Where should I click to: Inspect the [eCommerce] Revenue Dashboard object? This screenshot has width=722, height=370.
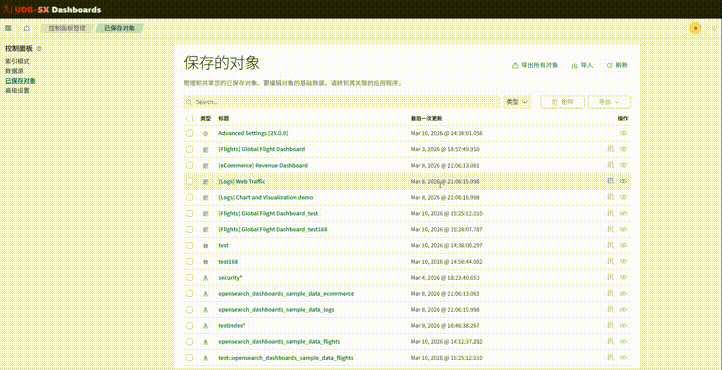click(611, 165)
